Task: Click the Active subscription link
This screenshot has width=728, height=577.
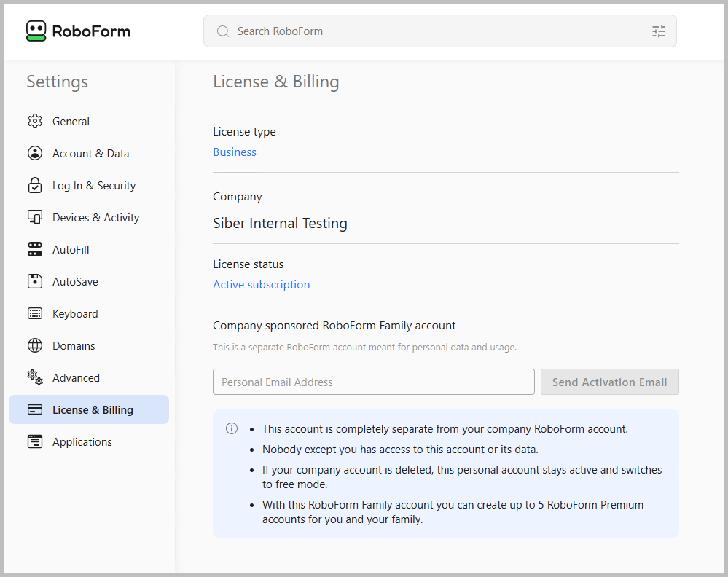Action: pos(261,285)
